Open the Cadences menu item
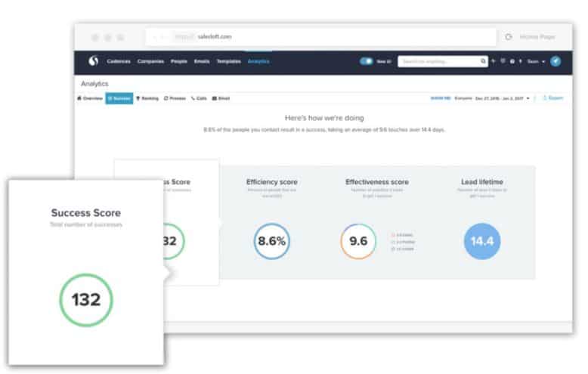Screen dimensions: 588x374 [x=119, y=61]
